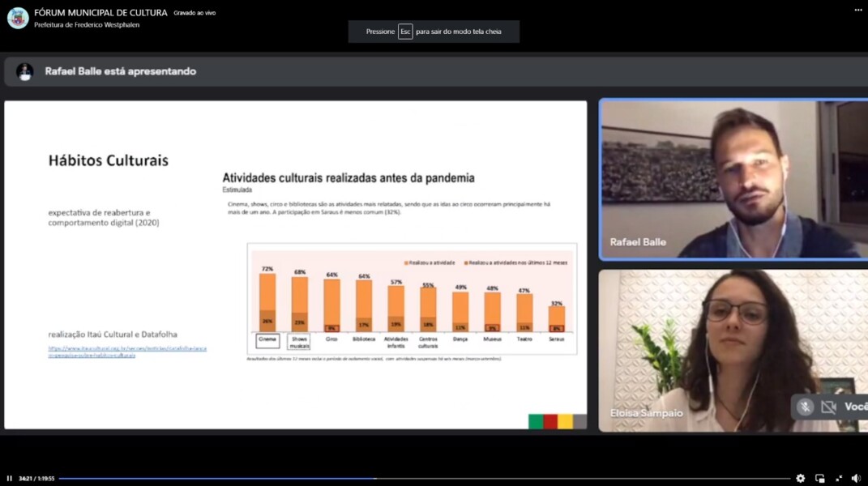
Task: Click the Museus chart label
Action: click(x=492, y=339)
